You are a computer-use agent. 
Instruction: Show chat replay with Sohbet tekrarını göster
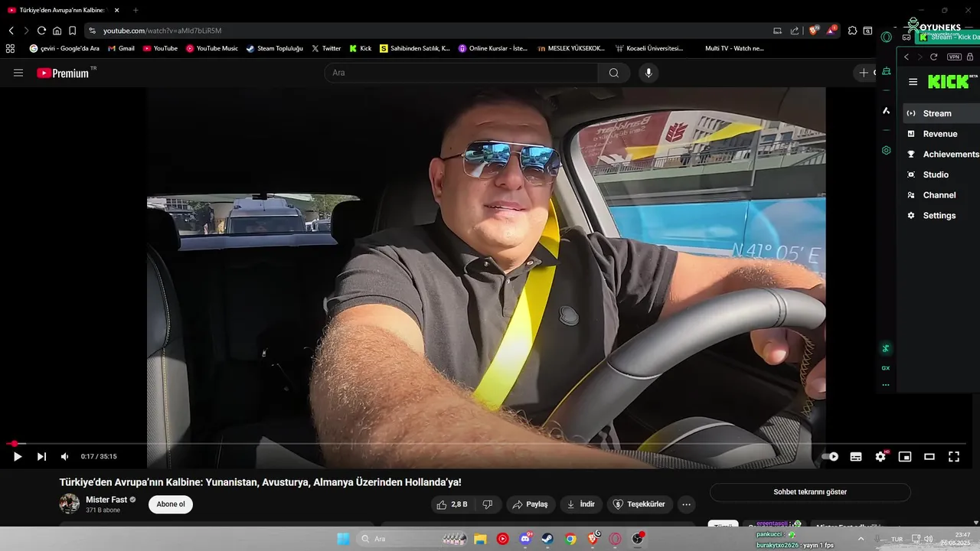coord(810,492)
